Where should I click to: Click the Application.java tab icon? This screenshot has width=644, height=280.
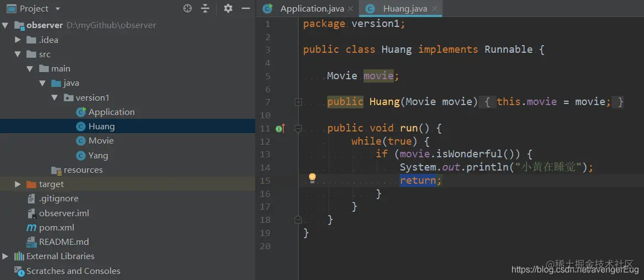click(x=268, y=8)
